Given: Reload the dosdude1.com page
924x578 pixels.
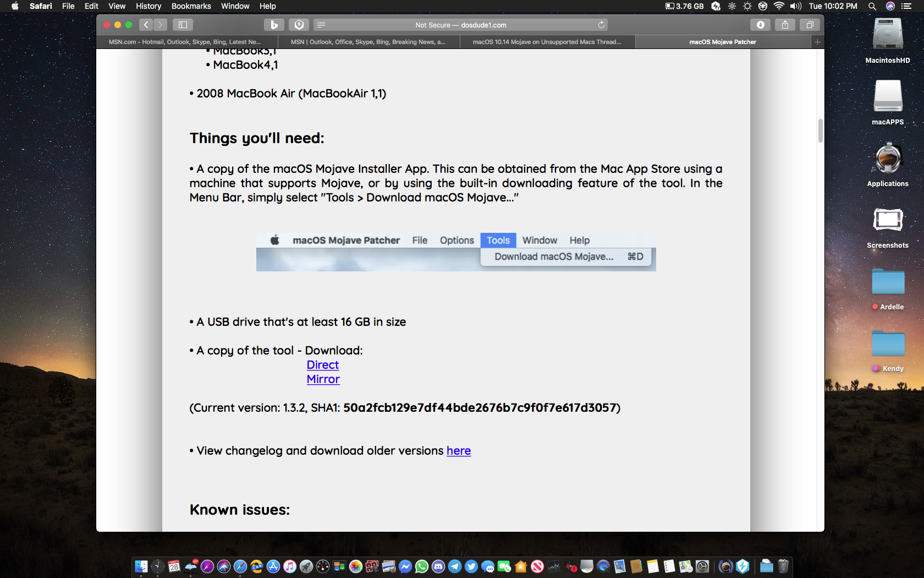Looking at the screenshot, I should [601, 25].
